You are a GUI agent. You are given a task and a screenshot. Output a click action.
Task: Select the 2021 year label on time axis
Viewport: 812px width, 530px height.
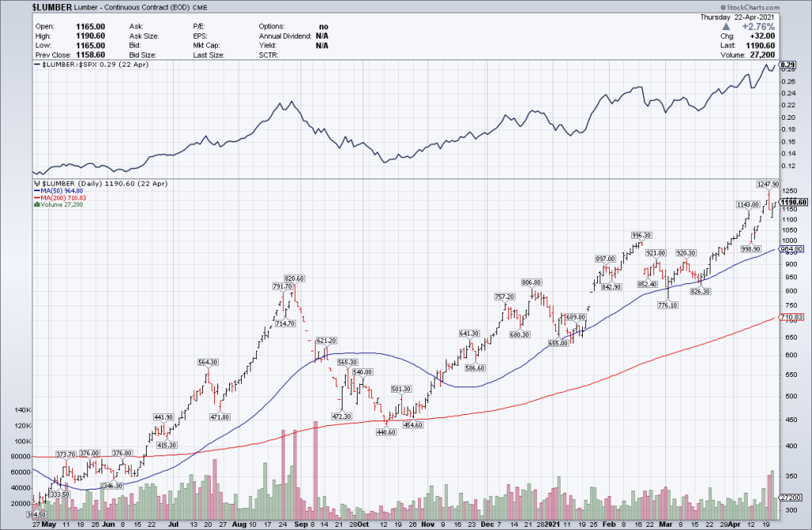pyautogui.click(x=563, y=524)
